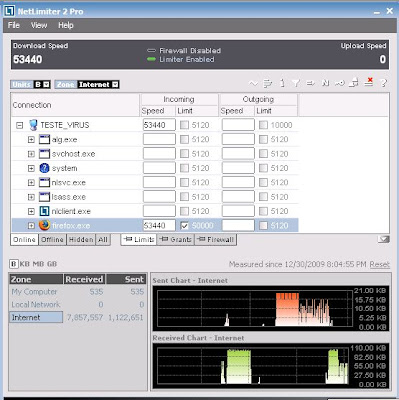399x400 pixels.
Task: Enable outgoing limit checkbox for lsass.exe
Action: [263, 197]
